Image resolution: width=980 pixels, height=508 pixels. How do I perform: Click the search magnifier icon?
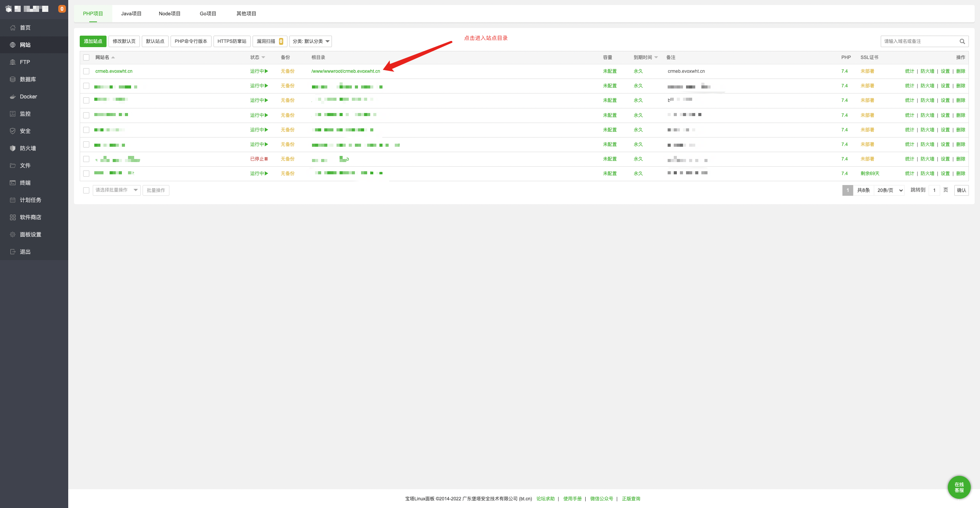tap(962, 41)
